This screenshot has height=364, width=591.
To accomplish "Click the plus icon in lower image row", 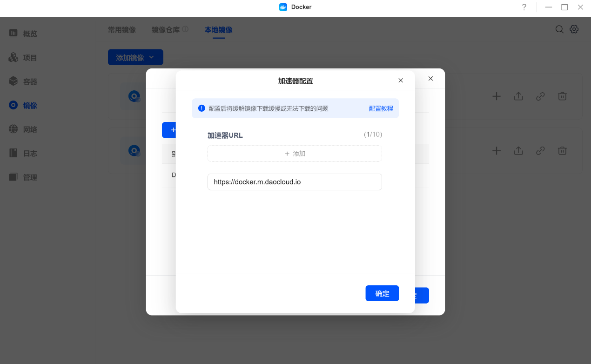I will (x=497, y=150).
